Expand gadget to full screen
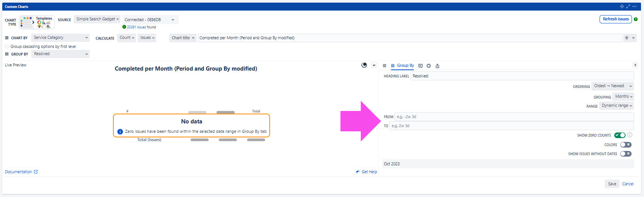This screenshot has height=197, width=644. pos(628,6)
